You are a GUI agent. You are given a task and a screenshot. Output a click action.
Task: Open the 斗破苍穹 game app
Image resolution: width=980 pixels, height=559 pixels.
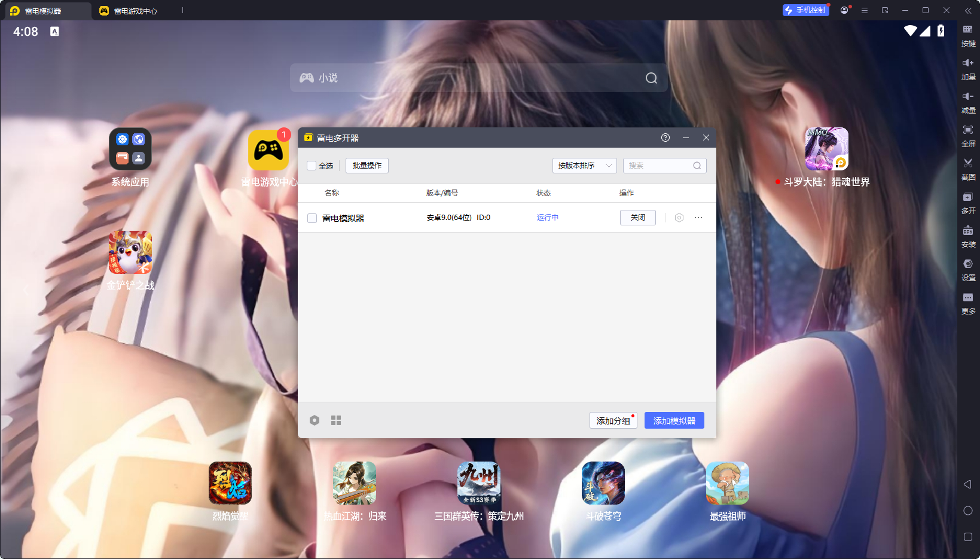(603, 483)
